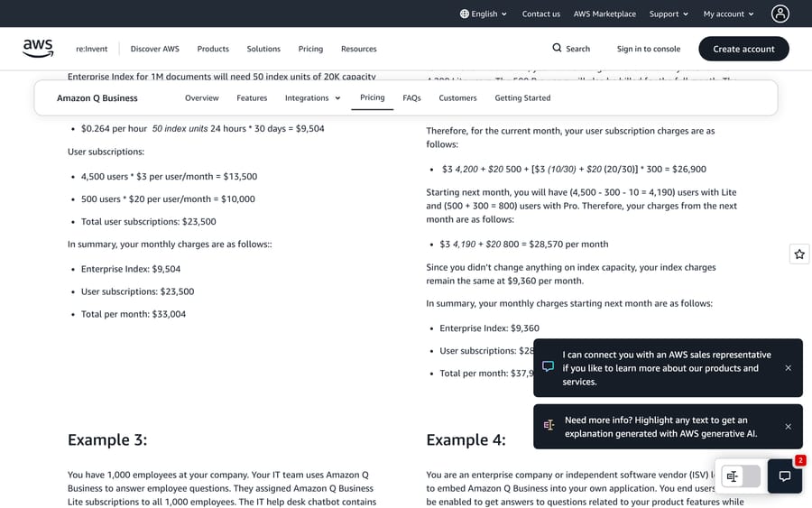Viewport: 812px width, 508px height.
Task: Click the magnifying glass search icon
Action: [x=557, y=48]
